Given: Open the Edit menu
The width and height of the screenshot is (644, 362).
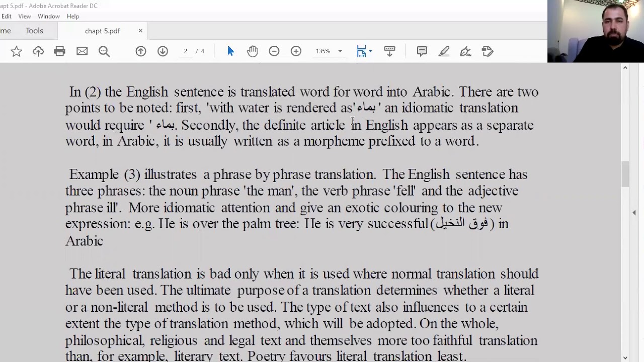Looking at the screenshot, I should pyautogui.click(x=6, y=16).
